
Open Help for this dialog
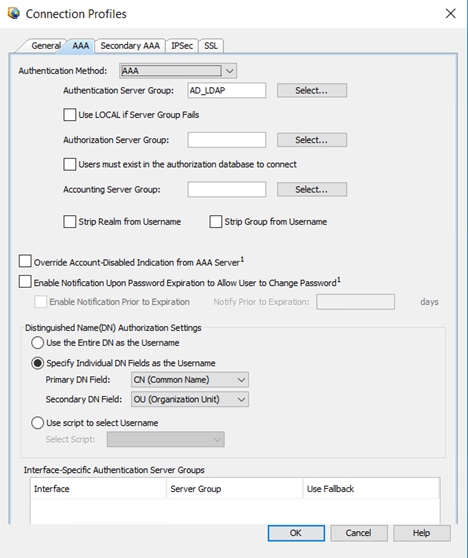point(422,533)
